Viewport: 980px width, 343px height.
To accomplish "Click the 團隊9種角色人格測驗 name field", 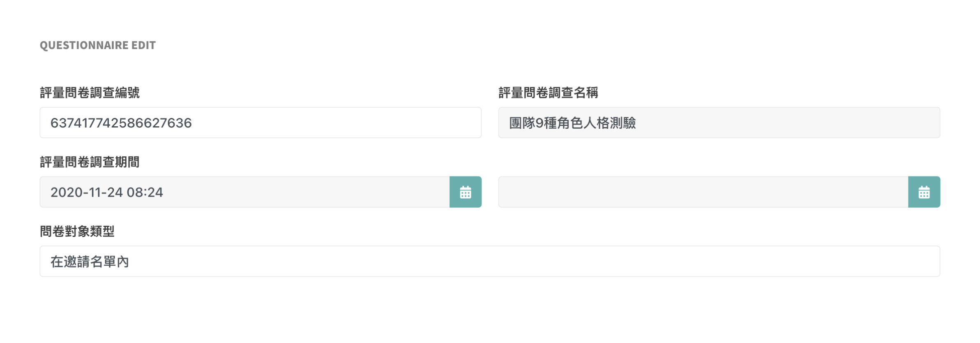I will [719, 123].
